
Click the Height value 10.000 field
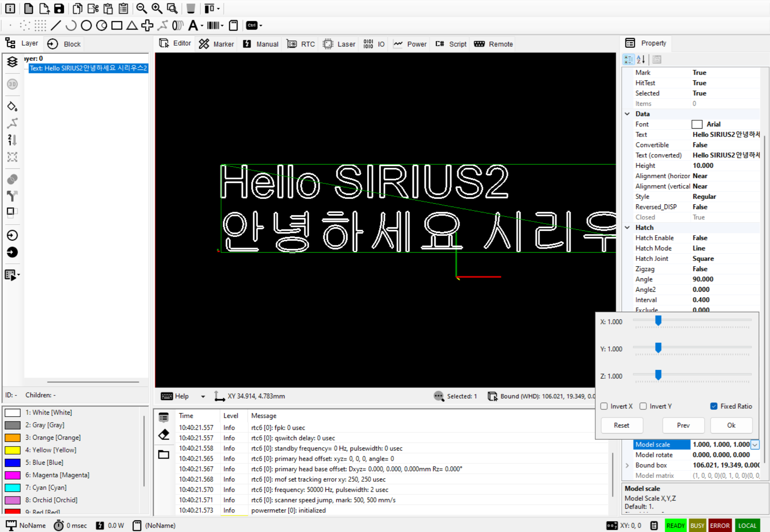pos(726,166)
